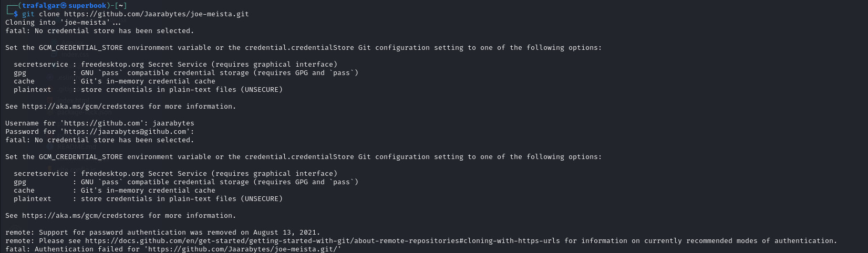Image resolution: width=868 pixels, height=253 pixels.
Task: Click the 'superbook' hostname in the prompt
Action: (87, 6)
